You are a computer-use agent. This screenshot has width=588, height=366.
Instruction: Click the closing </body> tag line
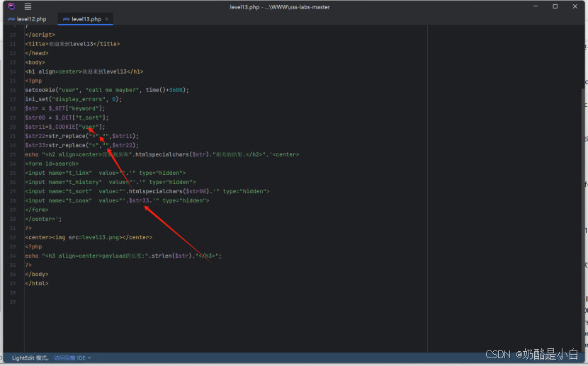[37, 274]
